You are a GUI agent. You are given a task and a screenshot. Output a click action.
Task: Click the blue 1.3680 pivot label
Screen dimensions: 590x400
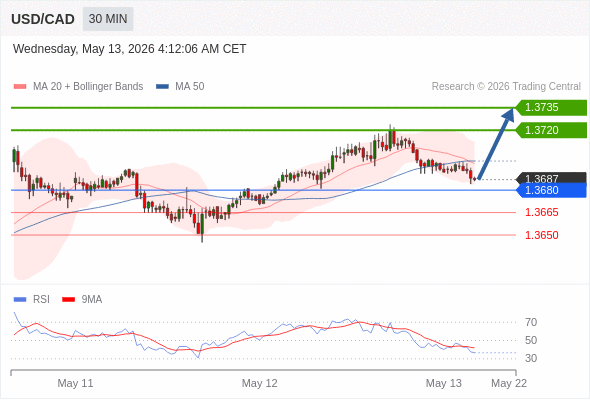pos(551,190)
